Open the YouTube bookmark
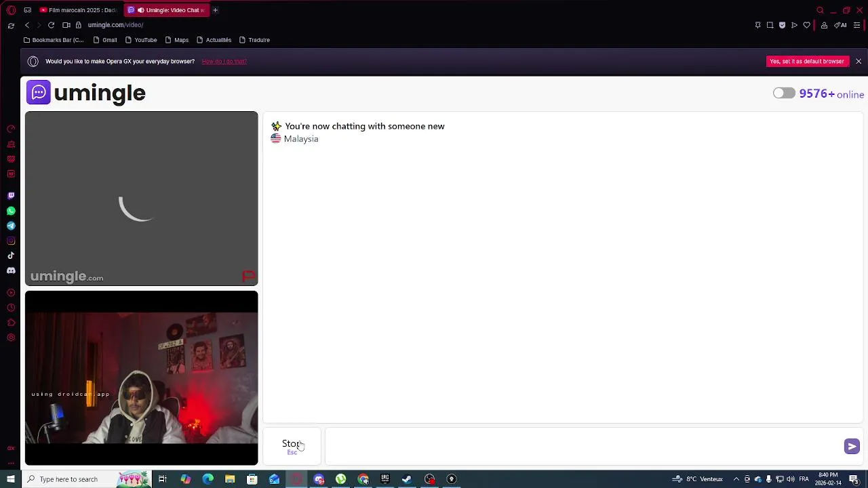 tap(141, 40)
